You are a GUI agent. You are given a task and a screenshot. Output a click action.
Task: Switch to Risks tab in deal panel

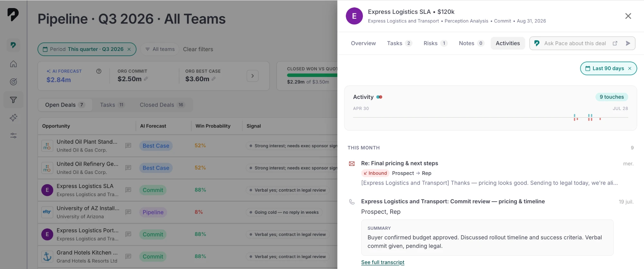pyautogui.click(x=435, y=43)
